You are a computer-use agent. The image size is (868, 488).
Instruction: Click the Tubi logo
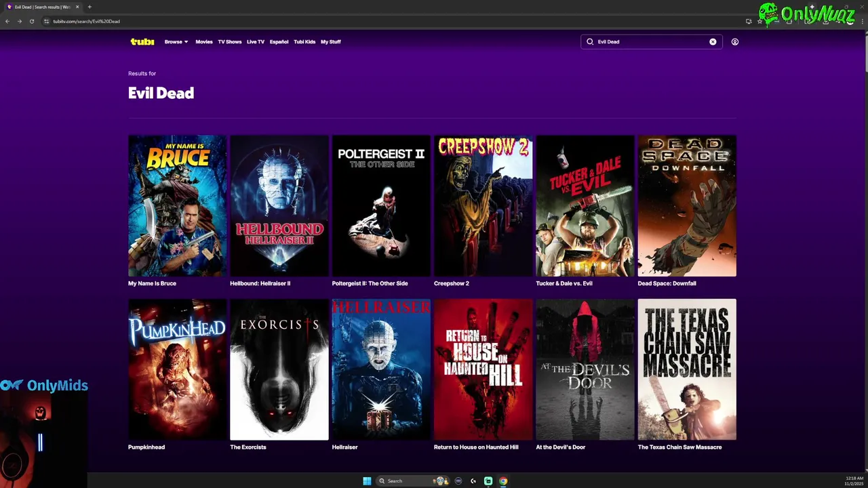[142, 41]
